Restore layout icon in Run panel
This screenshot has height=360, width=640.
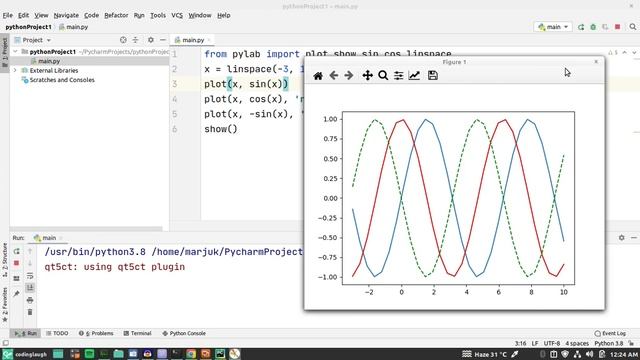16,278
